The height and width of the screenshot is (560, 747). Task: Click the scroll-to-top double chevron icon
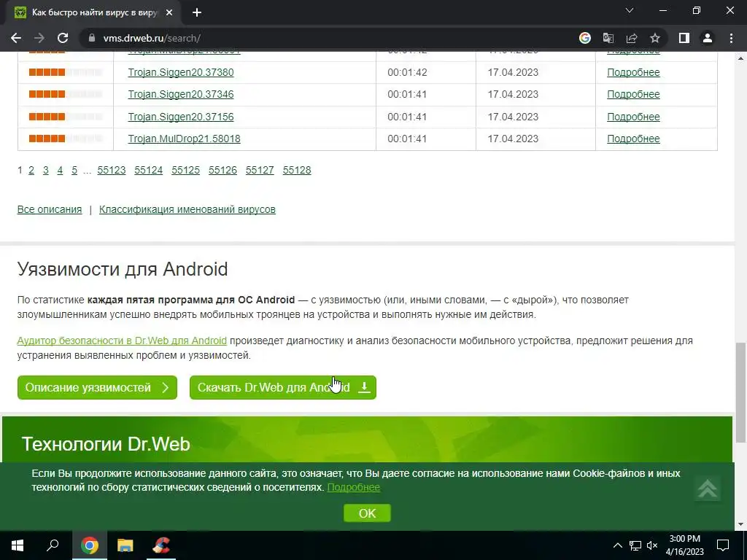(707, 488)
